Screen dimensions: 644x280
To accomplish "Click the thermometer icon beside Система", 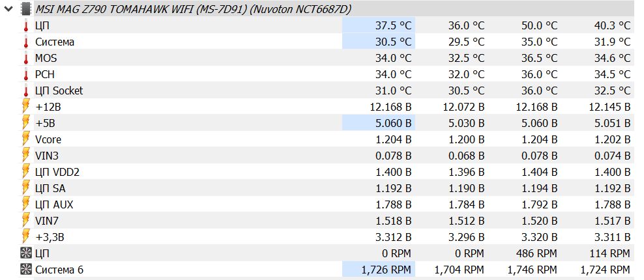I will [x=26, y=42].
